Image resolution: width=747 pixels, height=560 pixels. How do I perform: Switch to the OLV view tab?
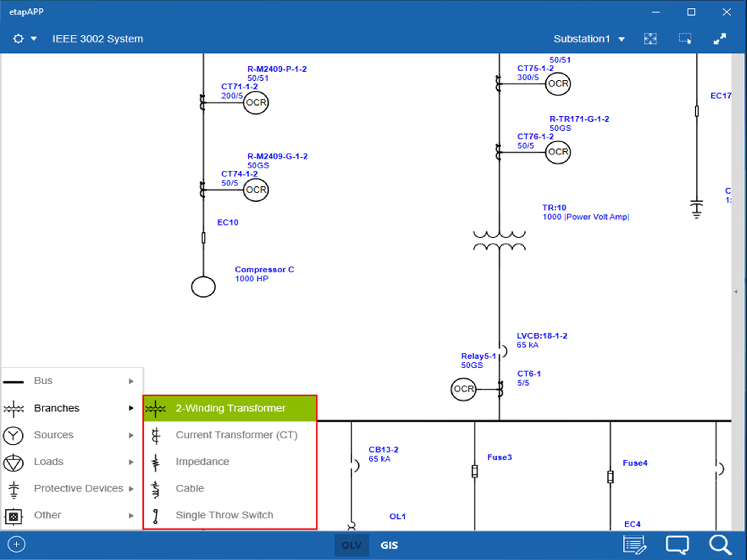click(351, 545)
